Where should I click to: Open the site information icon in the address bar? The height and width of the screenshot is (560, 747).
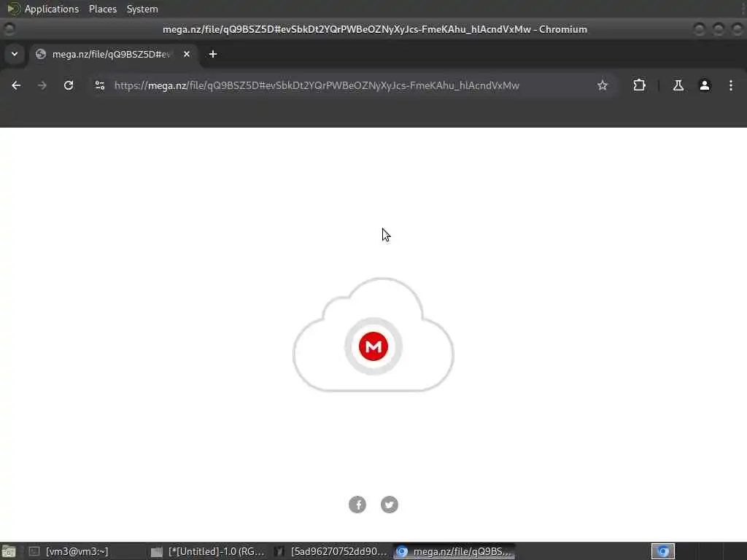[99, 85]
